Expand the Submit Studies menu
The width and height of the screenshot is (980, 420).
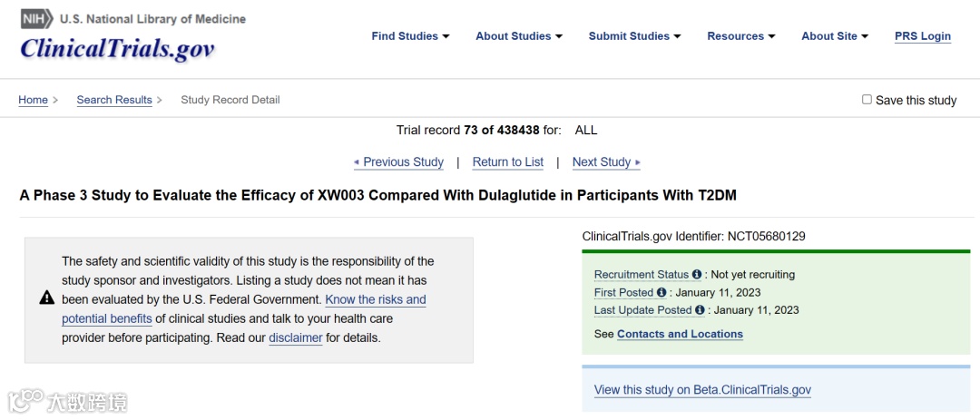pyautogui.click(x=634, y=36)
